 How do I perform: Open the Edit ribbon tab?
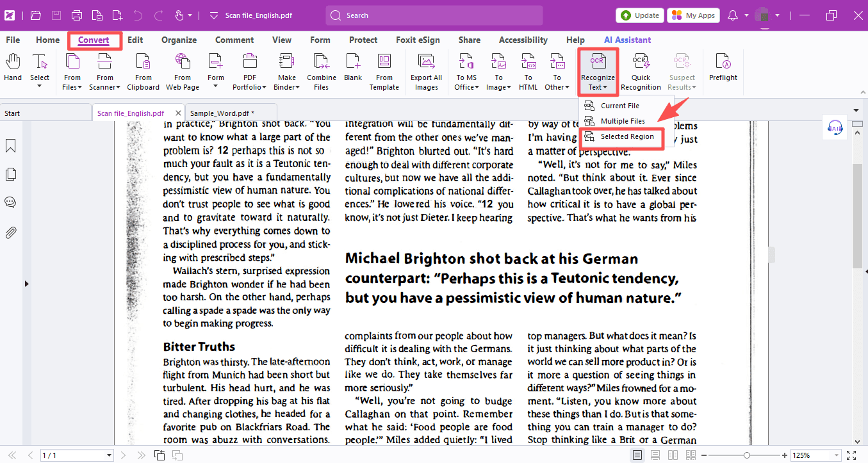click(135, 40)
